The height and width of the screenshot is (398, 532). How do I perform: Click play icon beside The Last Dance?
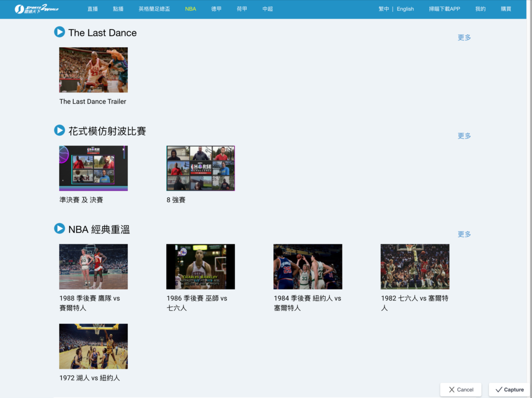[59, 32]
